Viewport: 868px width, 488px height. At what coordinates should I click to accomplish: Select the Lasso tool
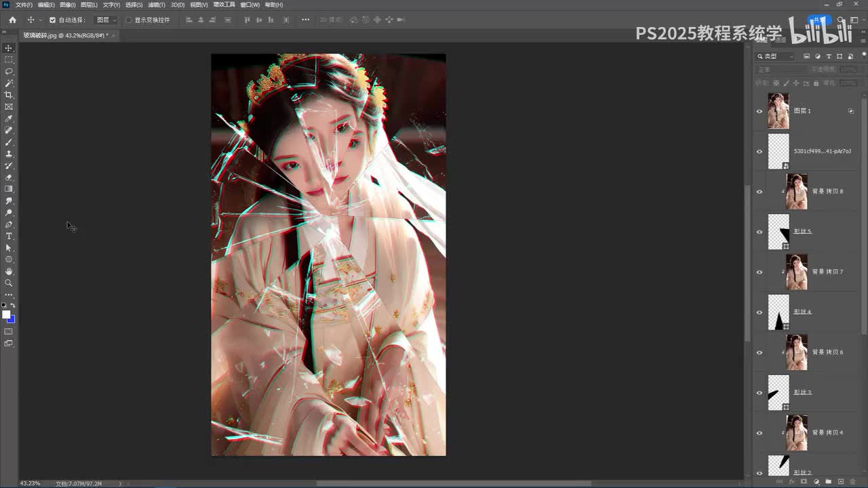pyautogui.click(x=9, y=71)
